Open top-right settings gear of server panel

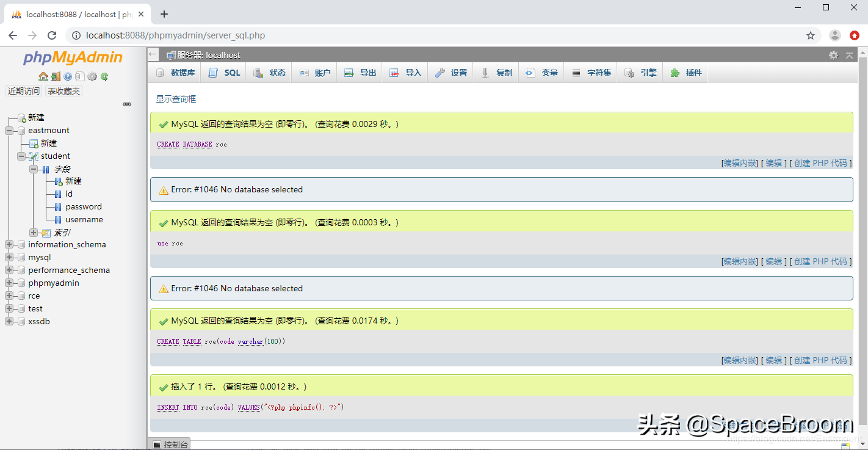(x=833, y=55)
